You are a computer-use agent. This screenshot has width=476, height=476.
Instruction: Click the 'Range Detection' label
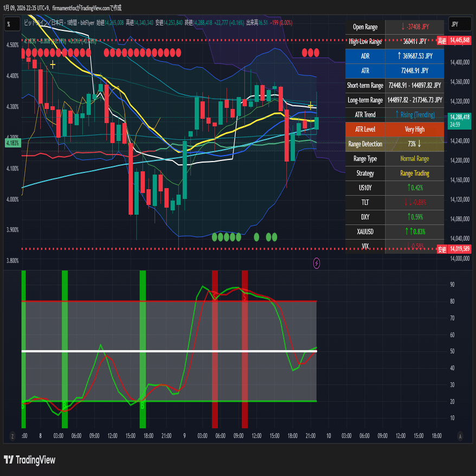[x=365, y=144]
